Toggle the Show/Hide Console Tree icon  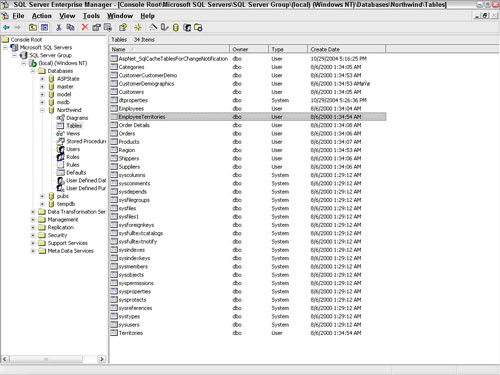[x=45, y=28]
